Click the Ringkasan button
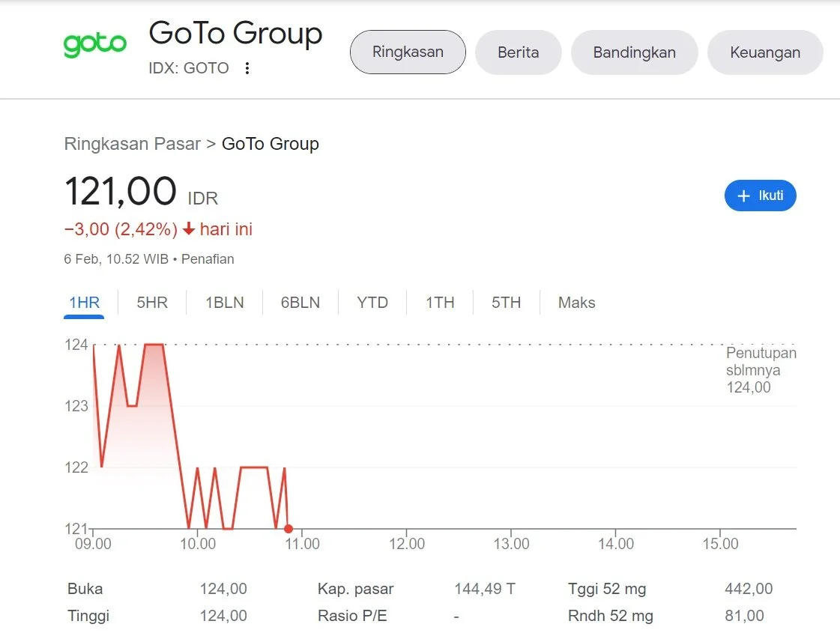The height and width of the screenshot is (636, 840). click(408, 52)
